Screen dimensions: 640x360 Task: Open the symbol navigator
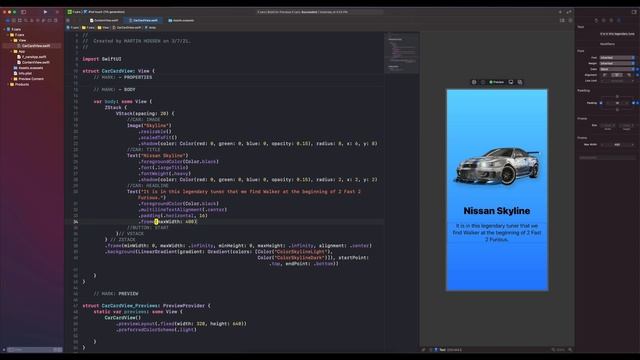[x=19, y=20]
